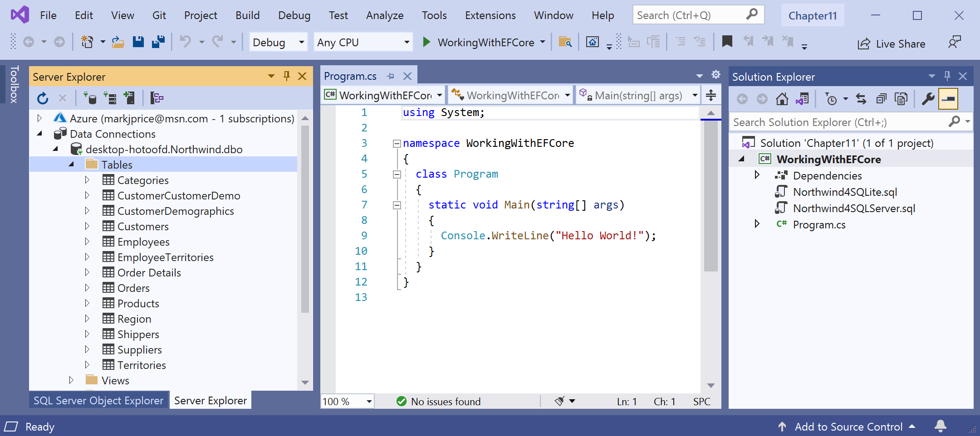Collapse All items in Solution Explorer
Viewport: 980px width, 436px height.
[882, 98]
